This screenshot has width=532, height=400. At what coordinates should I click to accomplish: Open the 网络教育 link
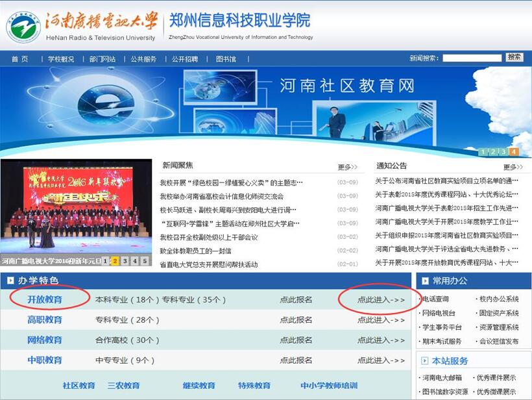tap(45, 340)
